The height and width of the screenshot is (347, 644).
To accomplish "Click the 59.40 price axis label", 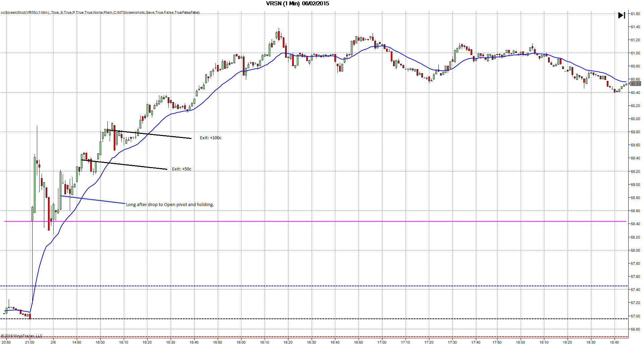I will [635, 158].
